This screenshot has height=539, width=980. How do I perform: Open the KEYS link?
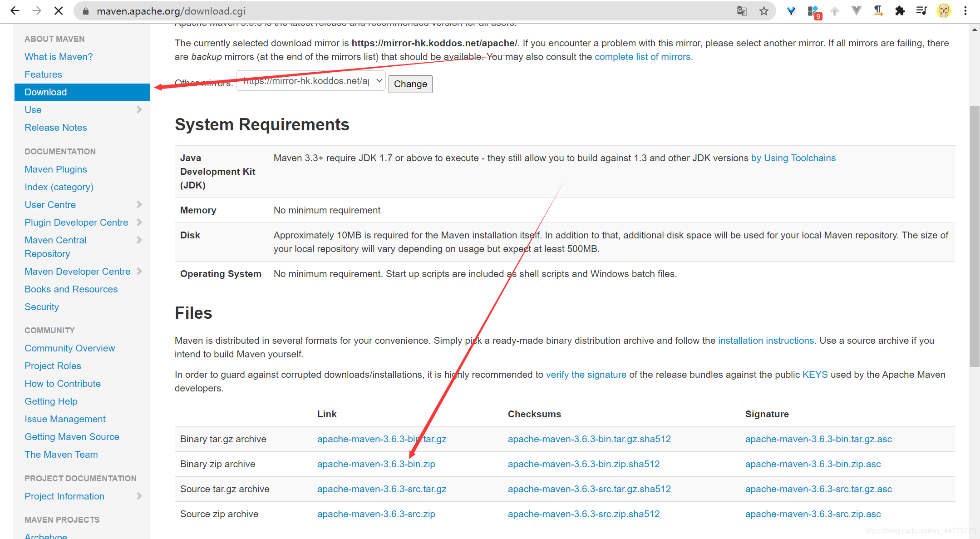tap(815, 375)
